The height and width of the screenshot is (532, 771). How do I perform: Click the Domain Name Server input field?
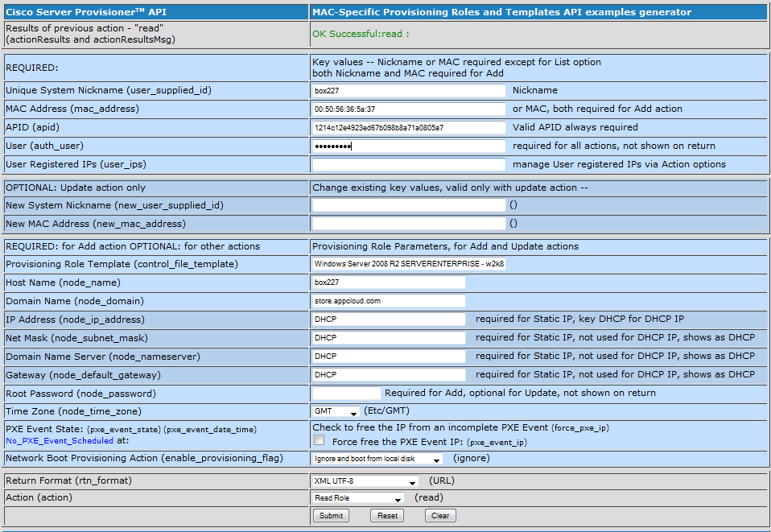(x=389, y=356)
